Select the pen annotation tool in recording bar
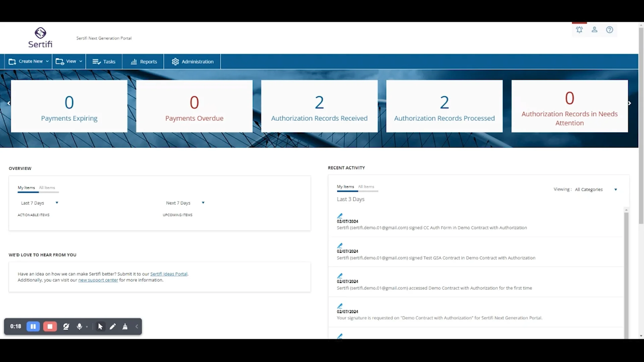 (112, 326)
